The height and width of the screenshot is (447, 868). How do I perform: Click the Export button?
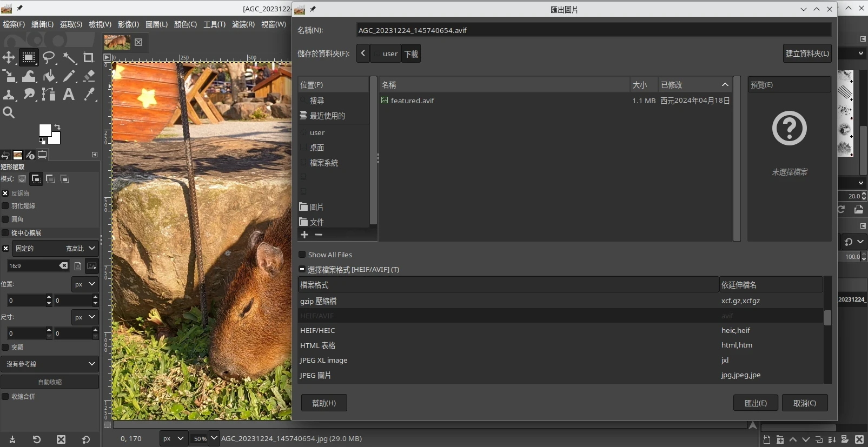point(756,403)
